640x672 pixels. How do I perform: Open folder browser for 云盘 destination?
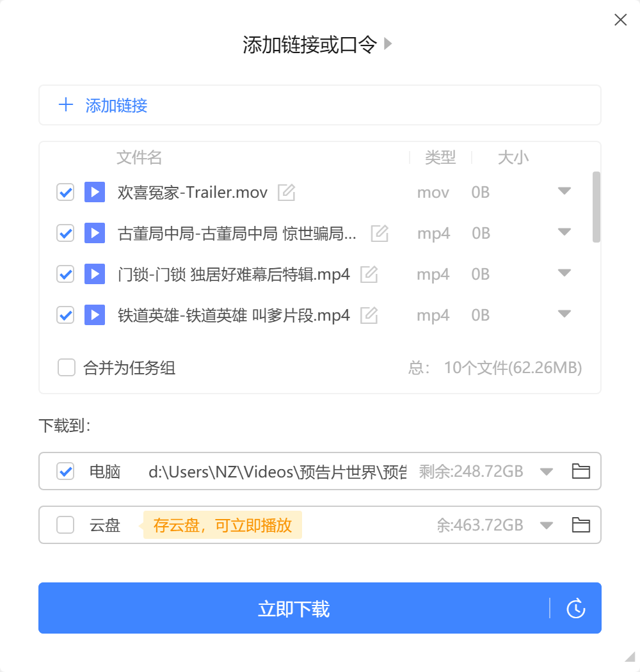click(x=580, y=525)
